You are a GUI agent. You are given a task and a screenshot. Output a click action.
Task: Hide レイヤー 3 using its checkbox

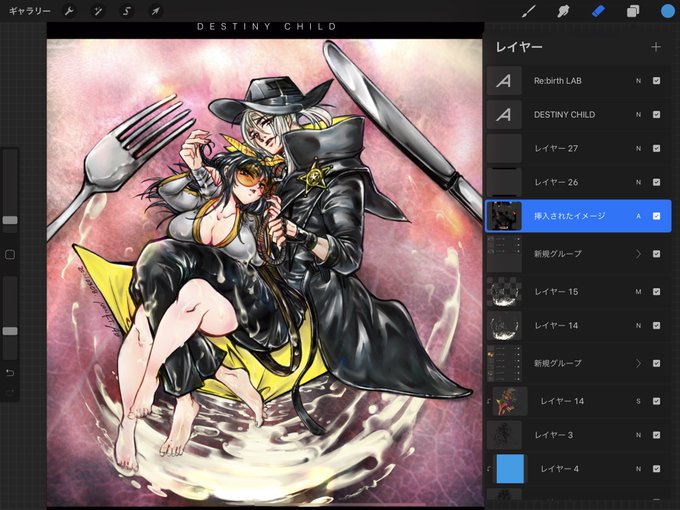point(657,435)
